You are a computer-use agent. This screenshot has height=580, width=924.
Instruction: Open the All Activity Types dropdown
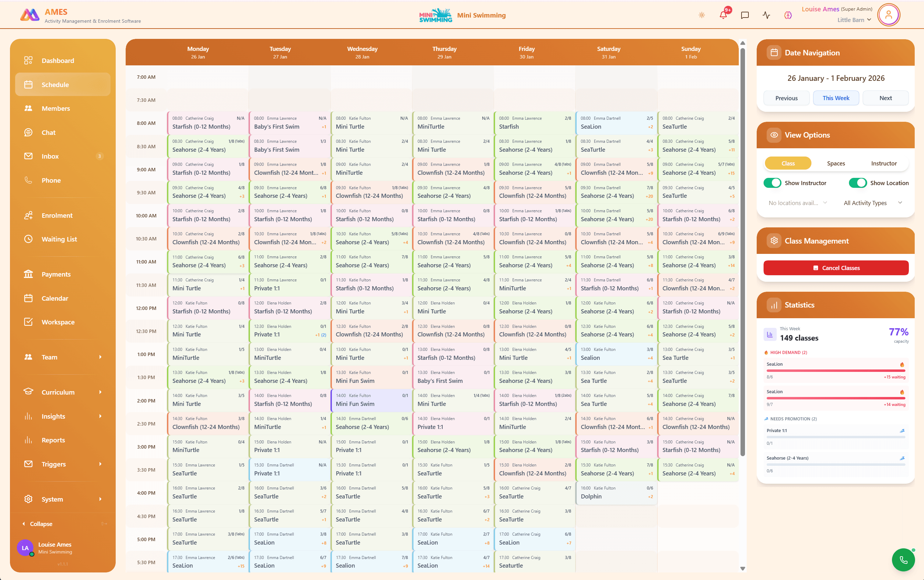[x=872, y=203]
